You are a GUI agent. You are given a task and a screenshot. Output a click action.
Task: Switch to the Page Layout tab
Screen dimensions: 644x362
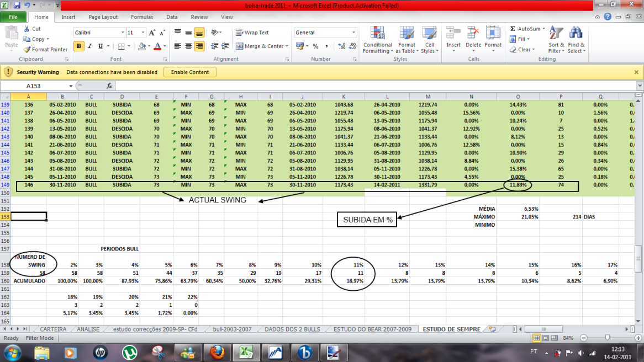point(103,17)
